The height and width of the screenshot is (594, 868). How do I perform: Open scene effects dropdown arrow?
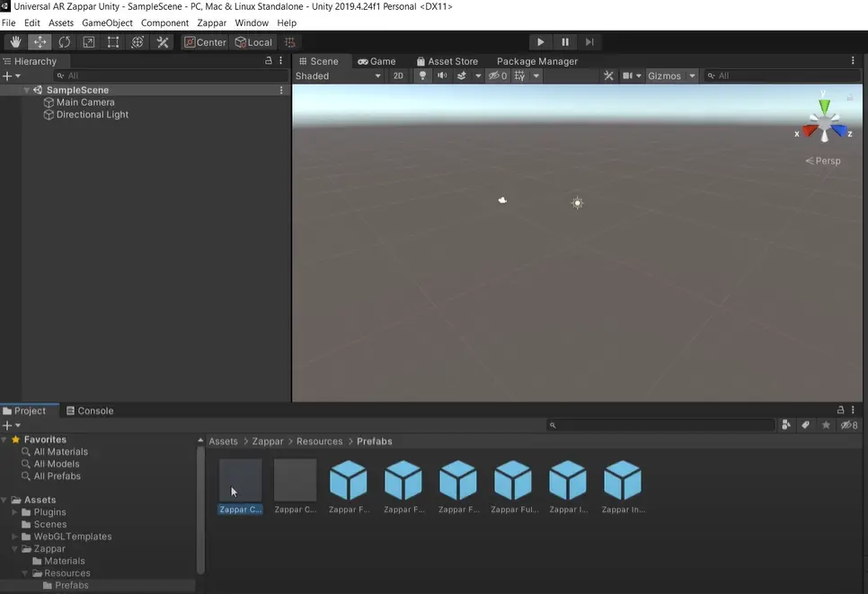[x=478, y=75]
